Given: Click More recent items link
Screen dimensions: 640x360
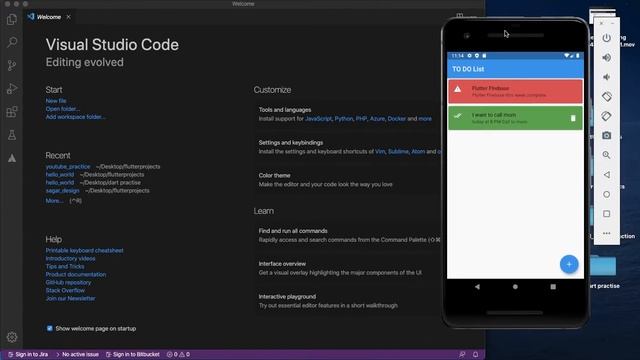Looking at the screenshot, I should (54, 201).
